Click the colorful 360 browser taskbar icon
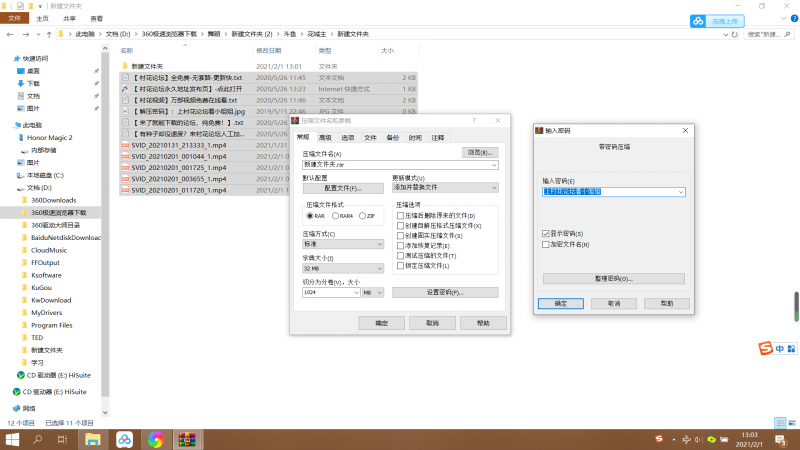The image size is (800, 450). 154,438
